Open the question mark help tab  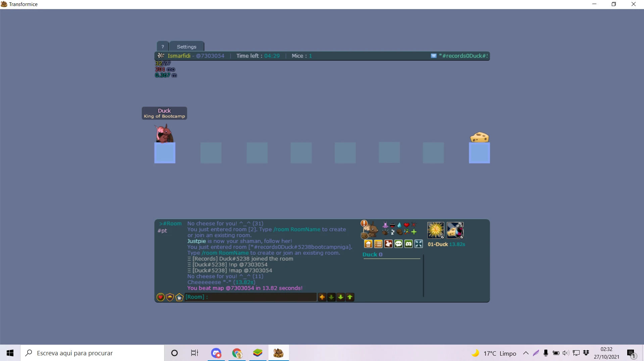[163, 47]
